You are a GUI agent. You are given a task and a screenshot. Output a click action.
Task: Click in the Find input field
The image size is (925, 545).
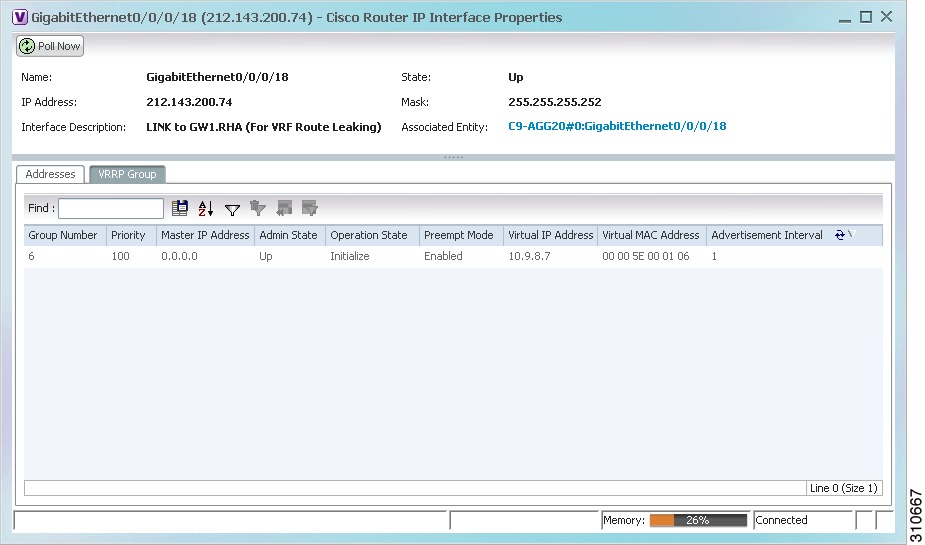coord(111,208)
